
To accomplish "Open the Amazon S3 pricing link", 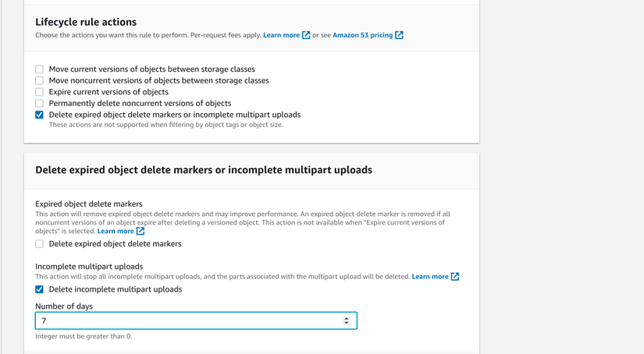I will coord(362,35).
